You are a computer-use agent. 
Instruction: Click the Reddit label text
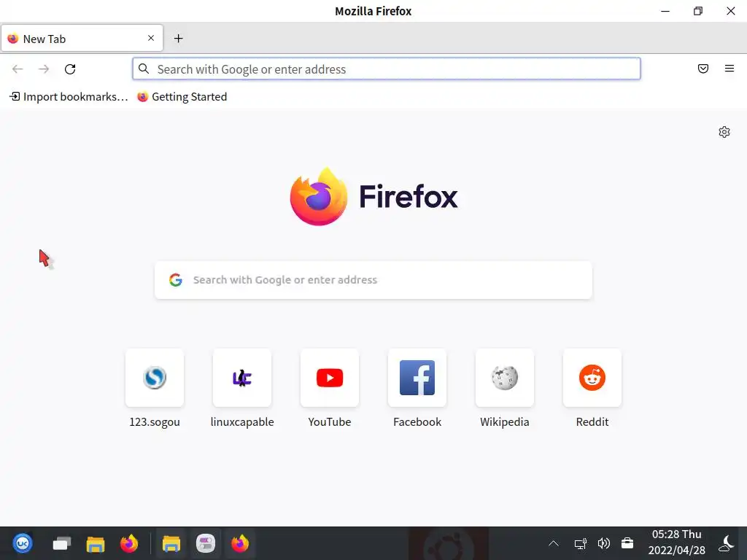coord(592,422)
